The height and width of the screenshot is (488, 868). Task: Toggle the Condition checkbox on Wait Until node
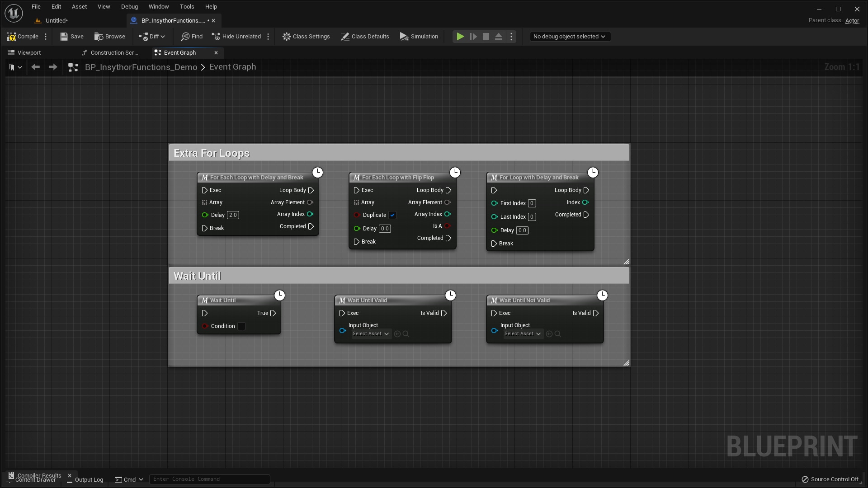pos(241,326)
